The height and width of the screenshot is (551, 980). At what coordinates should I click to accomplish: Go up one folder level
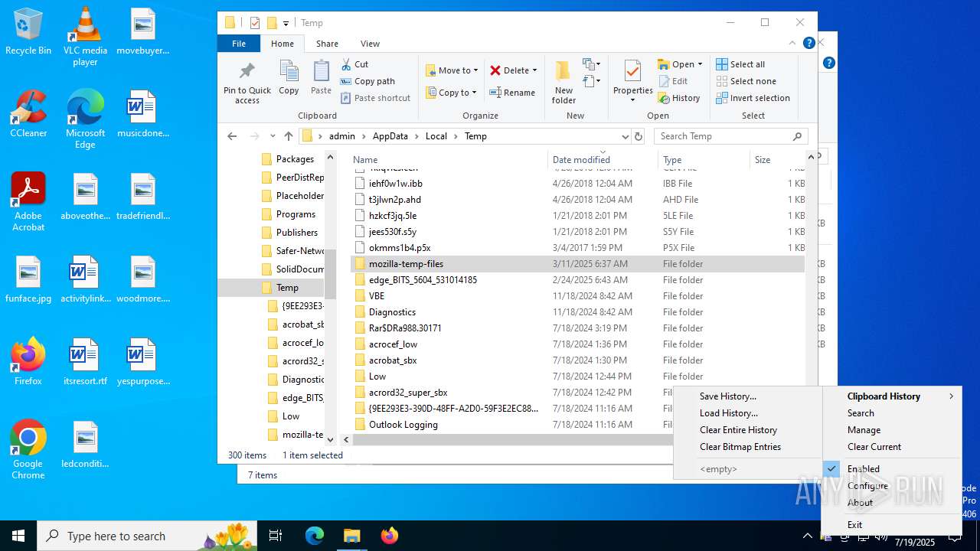tap(289, 136)
